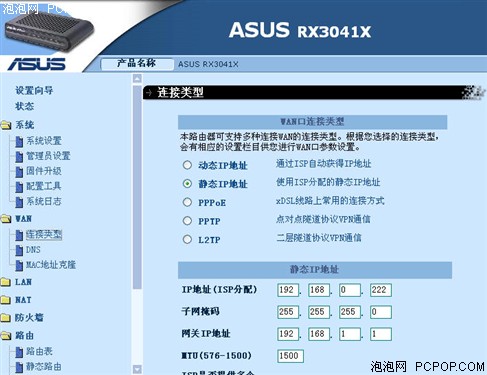
Task: Open the 路由表 page
Action: 39,351
